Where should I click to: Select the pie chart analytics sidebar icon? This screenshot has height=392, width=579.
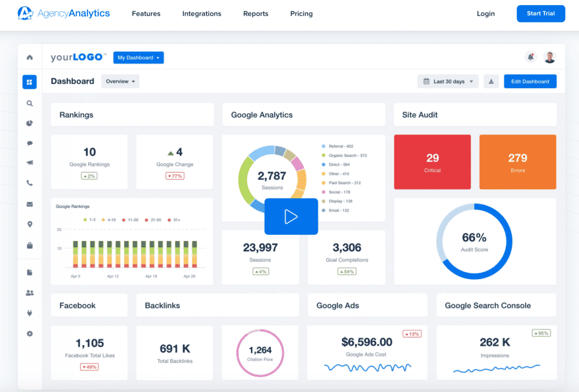(x=29, y=123)
